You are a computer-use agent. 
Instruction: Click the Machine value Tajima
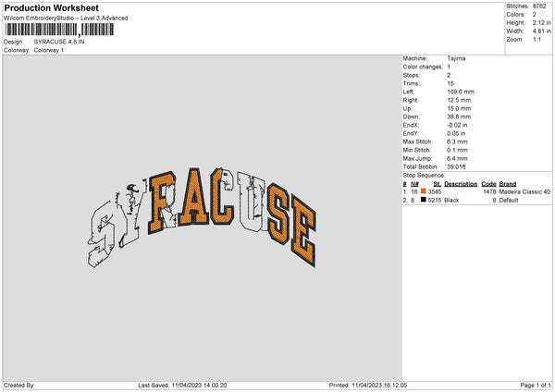click(456, 58)
